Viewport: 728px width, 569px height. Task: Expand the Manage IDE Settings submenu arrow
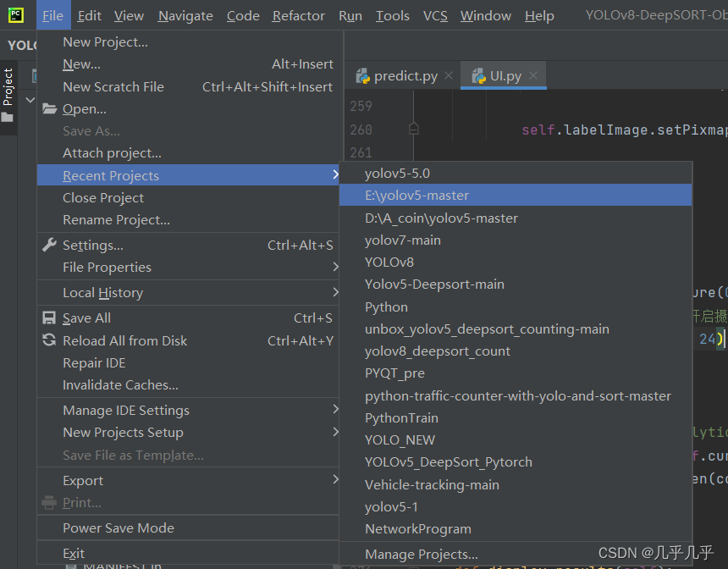tap(335, 409)
